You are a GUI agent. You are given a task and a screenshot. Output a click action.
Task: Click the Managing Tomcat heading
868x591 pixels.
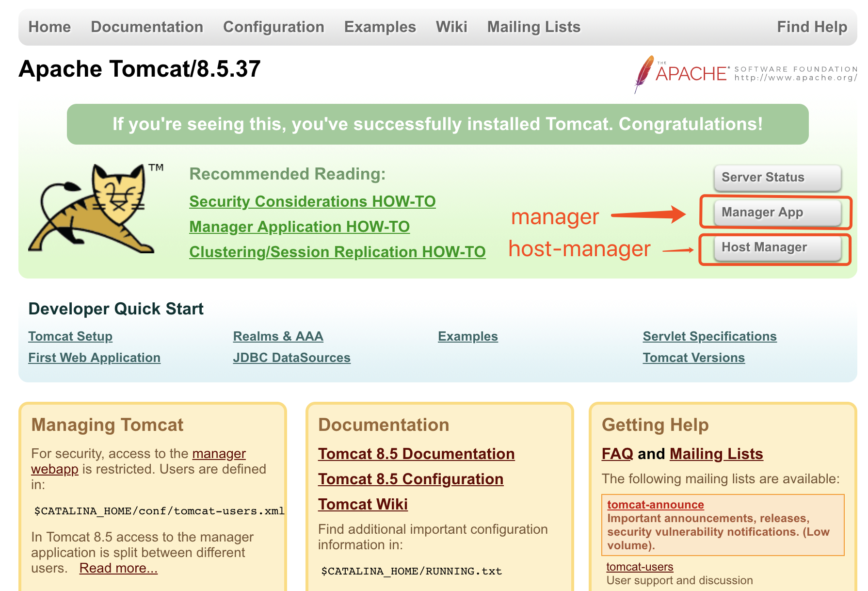(107, 425)
